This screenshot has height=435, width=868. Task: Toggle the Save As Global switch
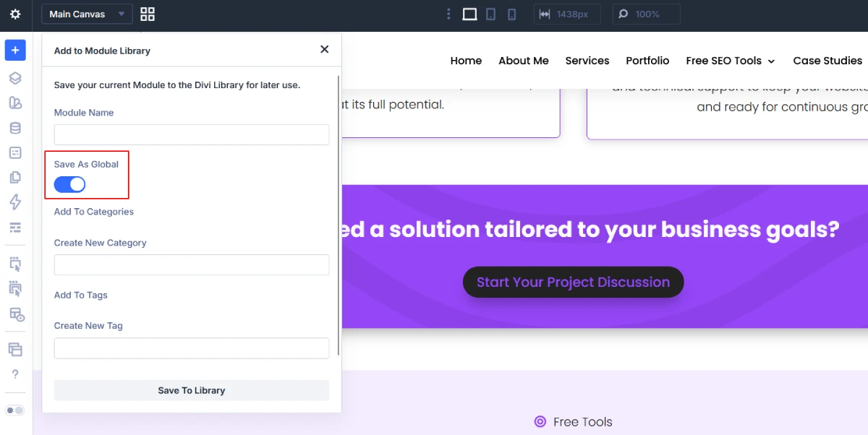69,184
